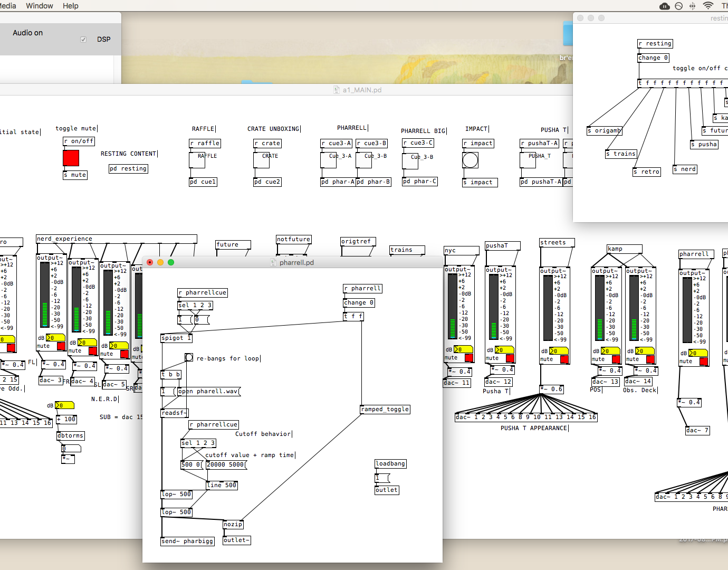Open the Help menu
Screen dimensions: 728x570
pos(71,6)
